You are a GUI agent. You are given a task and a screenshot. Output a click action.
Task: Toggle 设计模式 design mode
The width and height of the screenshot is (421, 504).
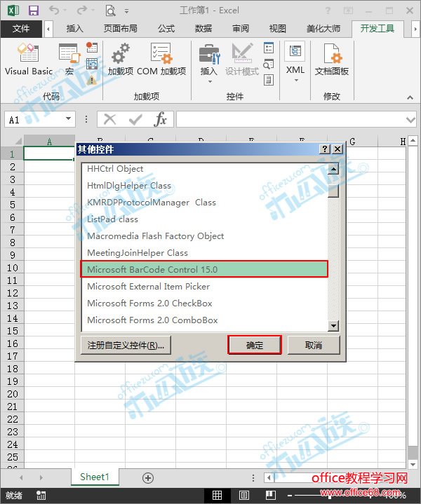[242, 60]
